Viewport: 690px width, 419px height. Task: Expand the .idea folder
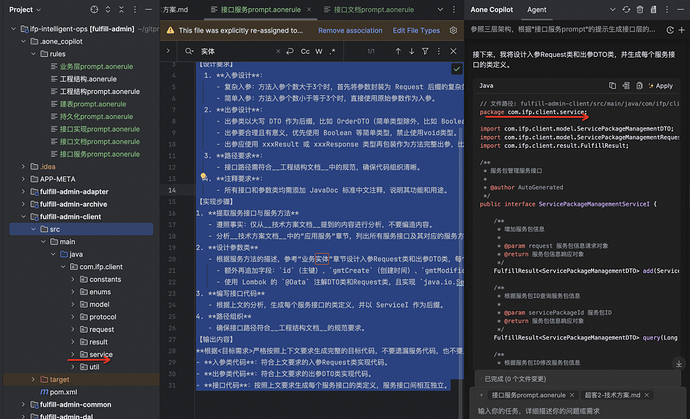coord(23,166)
